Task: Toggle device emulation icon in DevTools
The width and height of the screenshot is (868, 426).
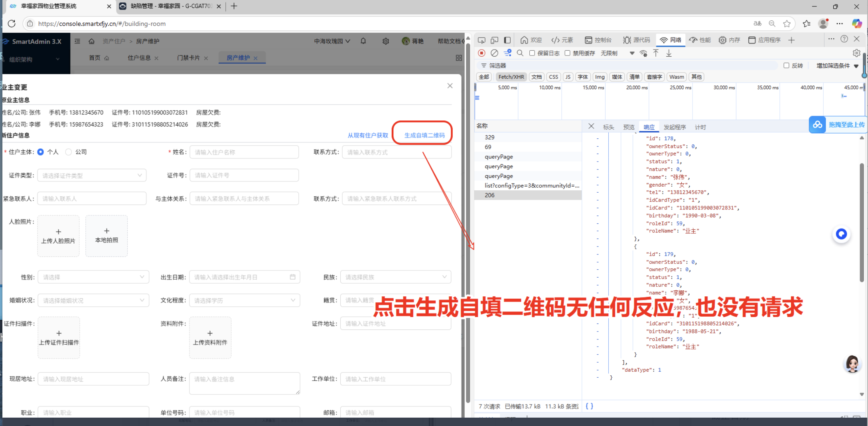Action: point(495,40)
